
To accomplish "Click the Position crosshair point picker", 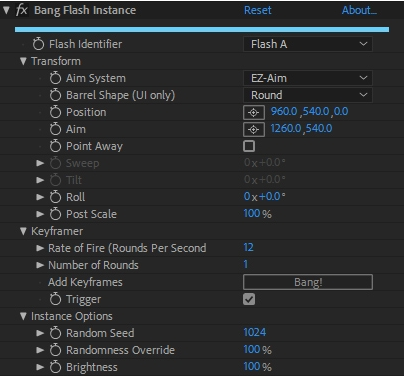I will (x=254, y=113).
